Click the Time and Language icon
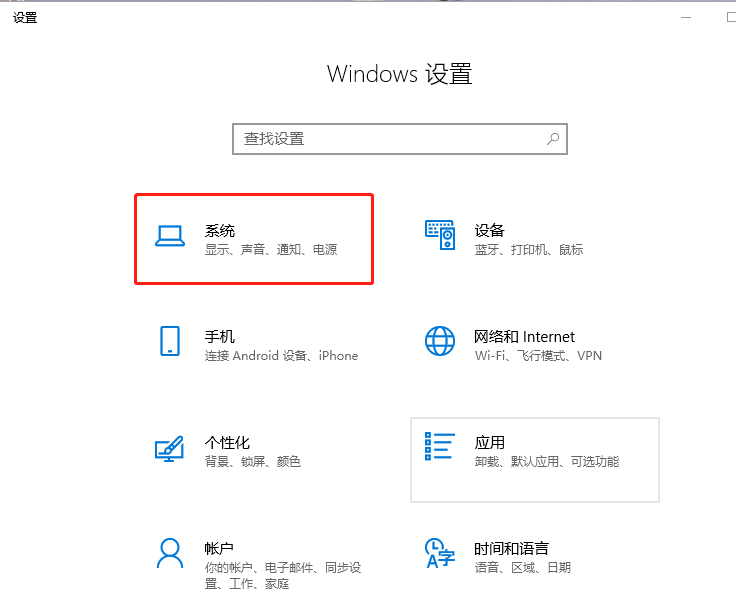 tap(440, 553)
